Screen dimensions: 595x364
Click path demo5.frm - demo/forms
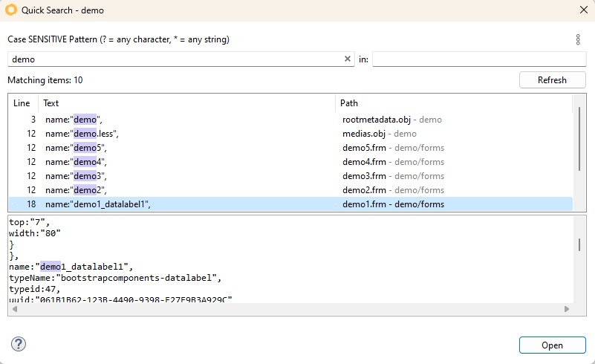point(393,148)
